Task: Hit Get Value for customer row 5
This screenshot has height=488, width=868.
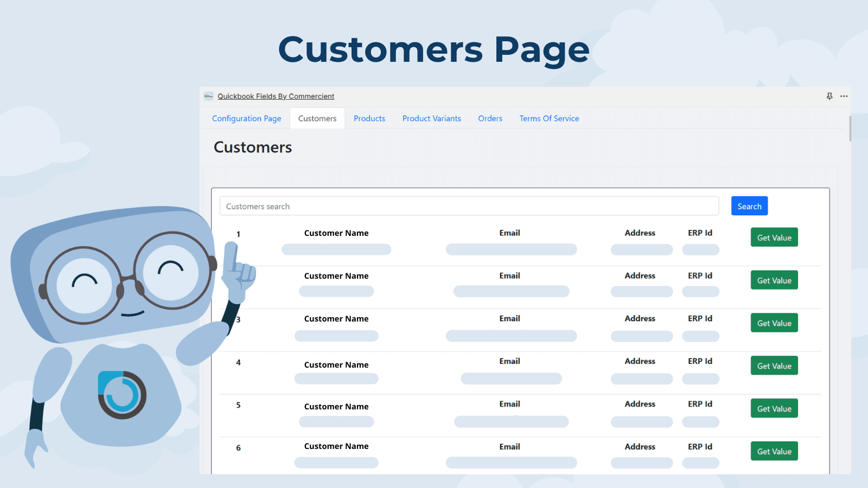Action: point(774,409)
